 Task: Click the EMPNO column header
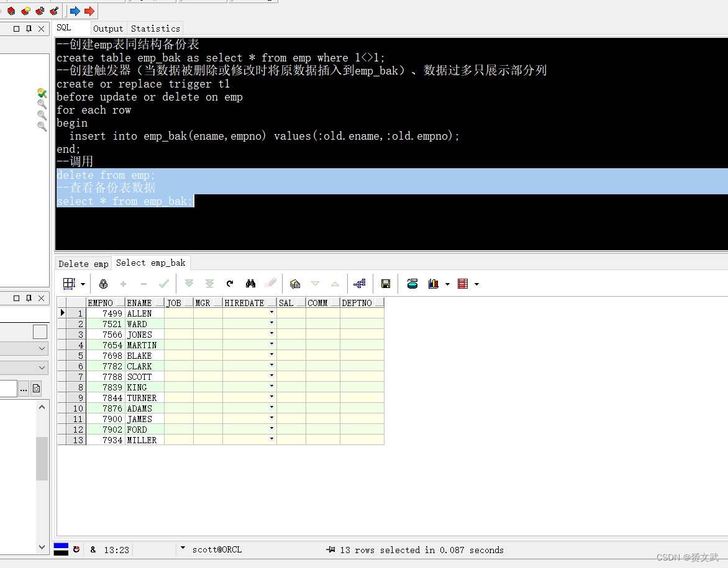point(106,303)
